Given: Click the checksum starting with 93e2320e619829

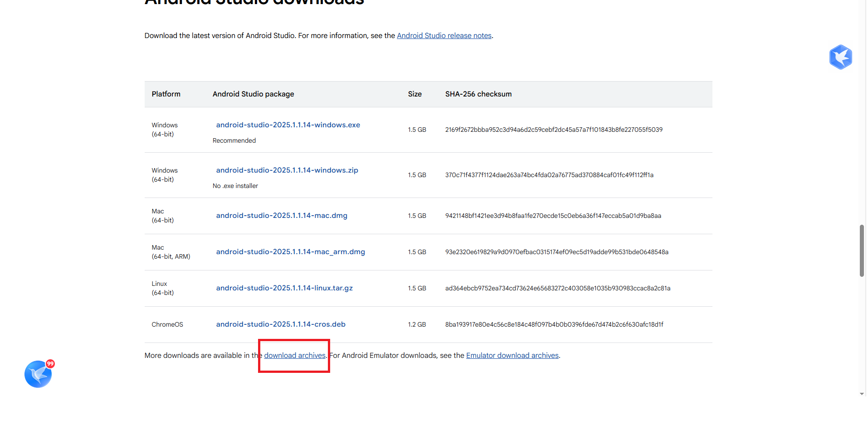Looking at the screenshot, I should click(x=557, y=252).
